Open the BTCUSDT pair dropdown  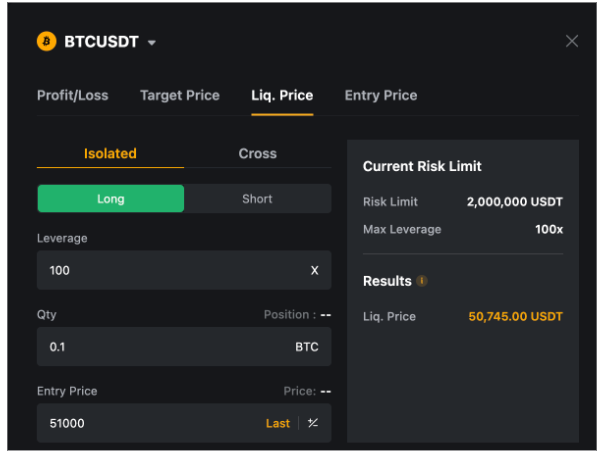[152, 42]
